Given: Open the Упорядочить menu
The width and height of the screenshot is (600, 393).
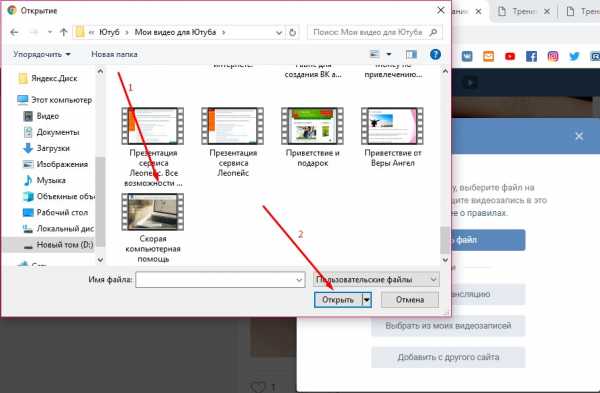Looking at the screenshot, I should coord(42,54).
